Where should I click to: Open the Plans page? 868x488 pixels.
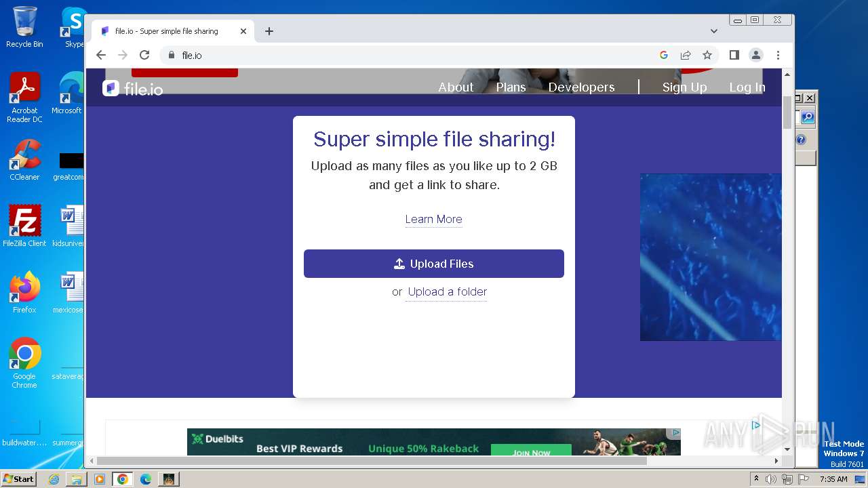click(511, 87)
